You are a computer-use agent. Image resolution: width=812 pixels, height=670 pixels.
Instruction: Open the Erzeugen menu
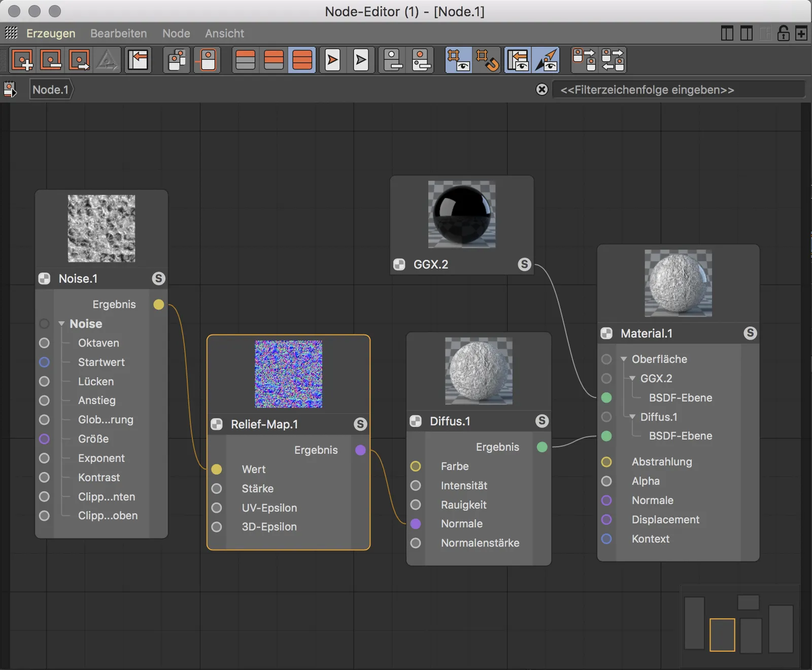coord(51,33)
